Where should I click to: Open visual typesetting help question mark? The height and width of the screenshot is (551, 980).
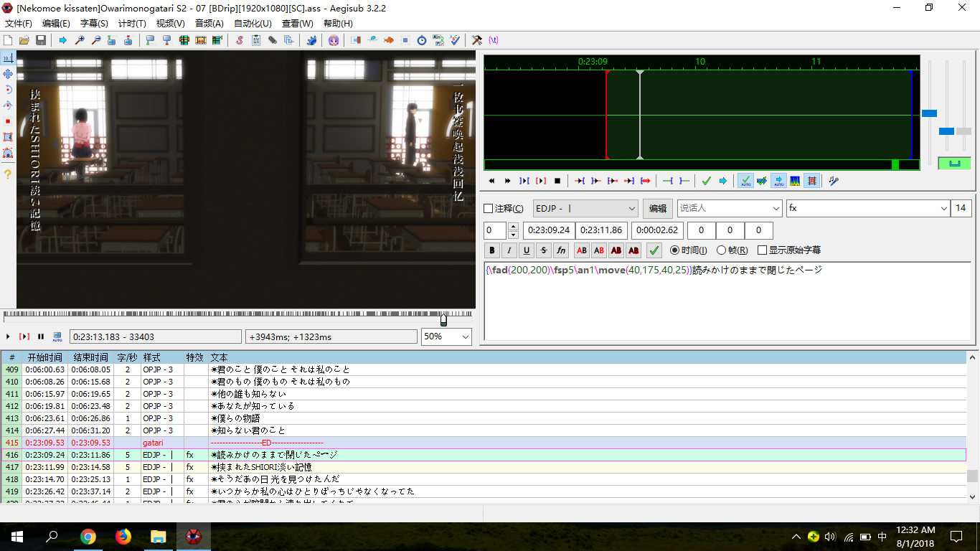click(8, 174)
